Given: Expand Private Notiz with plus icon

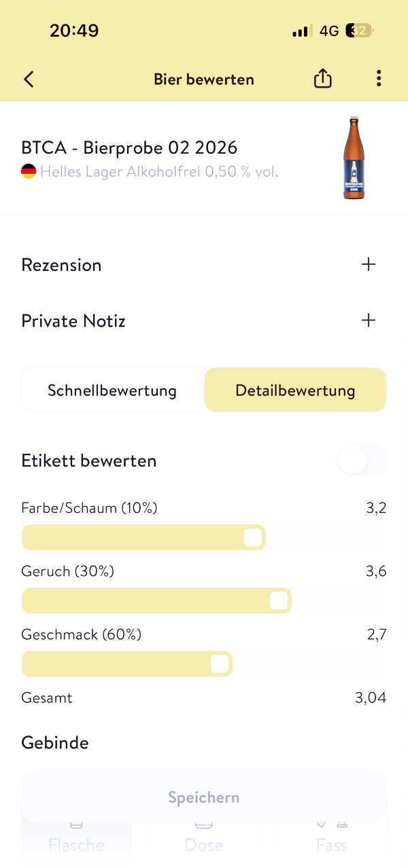Looking at the screenshot, I should click(x=369, y=320).
